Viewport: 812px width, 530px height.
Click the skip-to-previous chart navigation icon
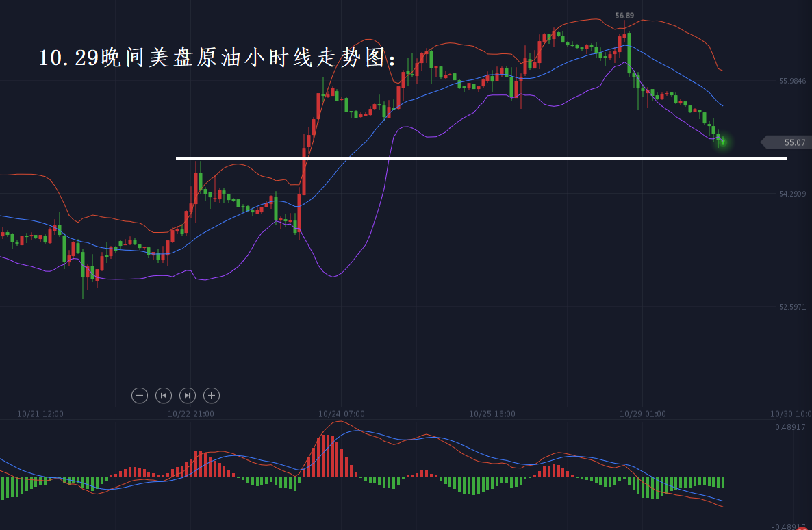[x=164, y=395]
